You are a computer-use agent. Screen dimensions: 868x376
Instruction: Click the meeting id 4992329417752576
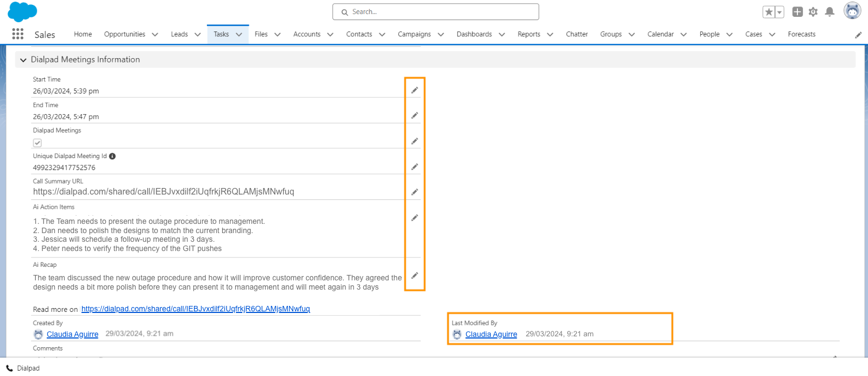pos(64,167)
